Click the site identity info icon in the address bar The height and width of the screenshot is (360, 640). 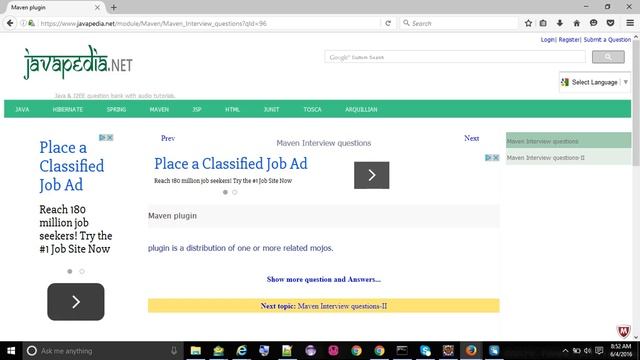point(23,23)
